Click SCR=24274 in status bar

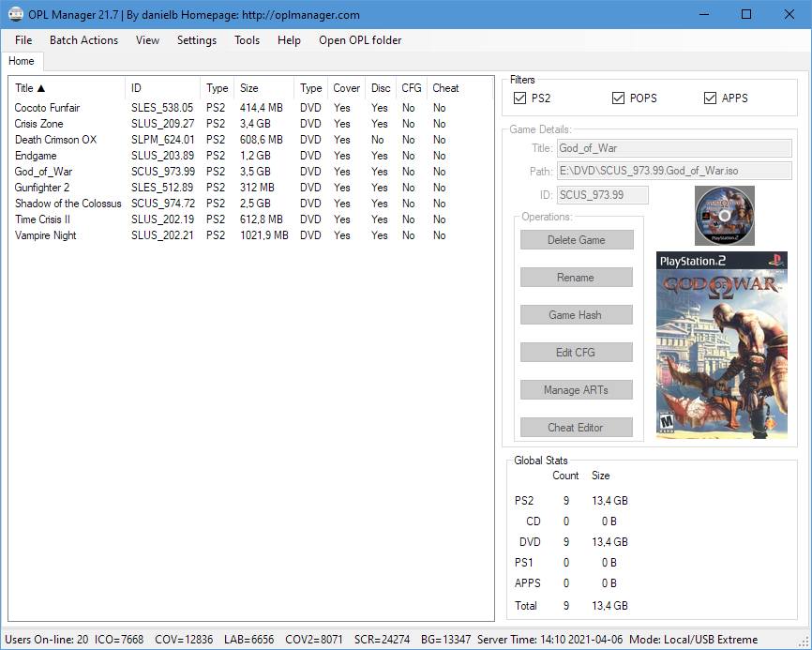click(x=383, y=640)
